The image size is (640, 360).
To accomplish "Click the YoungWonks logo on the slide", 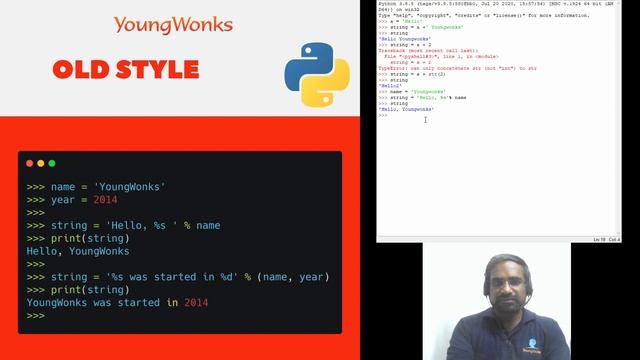I will coord(173,25).
